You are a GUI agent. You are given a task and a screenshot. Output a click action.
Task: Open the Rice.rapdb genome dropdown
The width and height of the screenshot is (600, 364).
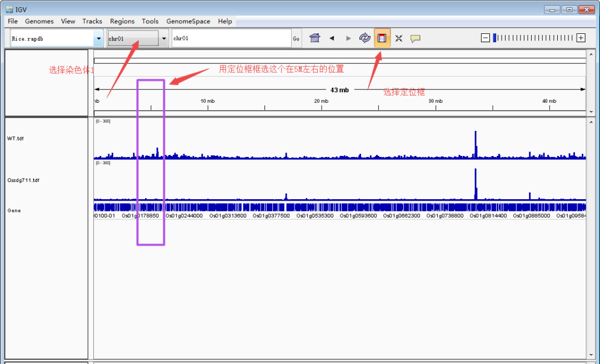[x=98, y=38]
